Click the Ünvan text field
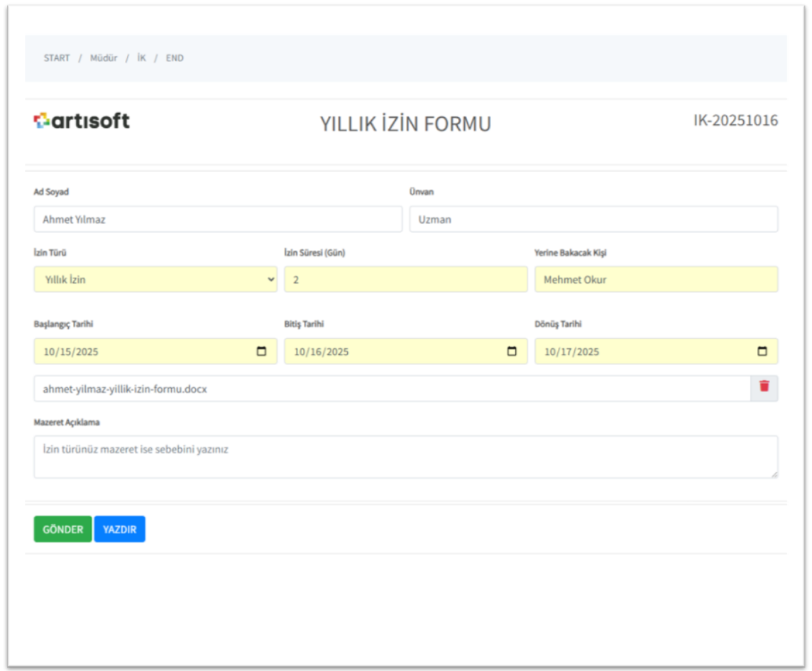The height and width of the screenshot is (671, 812). tap(593, 219)
